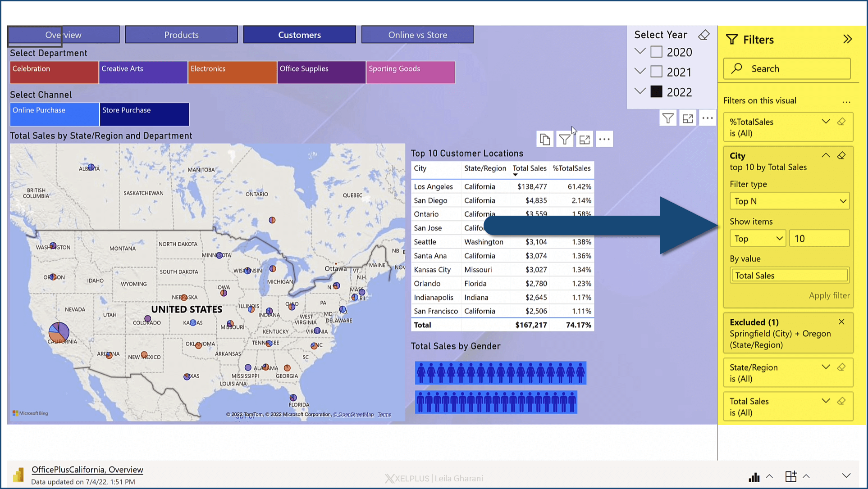
Task: Remove the Excluded (1) filter card
Action: (x=841, y=322)
